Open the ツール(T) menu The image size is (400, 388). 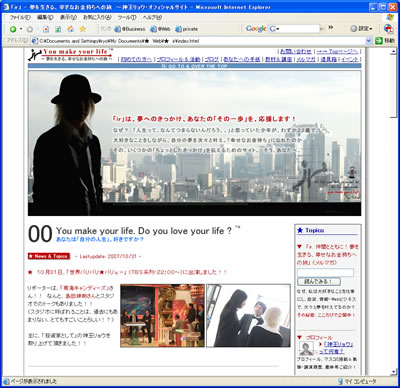(x=127, y=17)
